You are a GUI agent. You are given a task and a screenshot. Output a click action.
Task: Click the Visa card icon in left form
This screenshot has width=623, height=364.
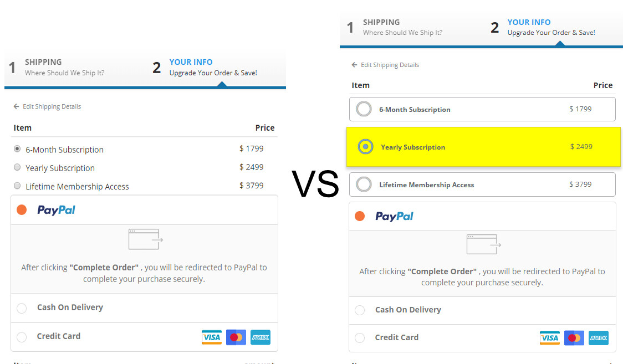pos(212,337)
